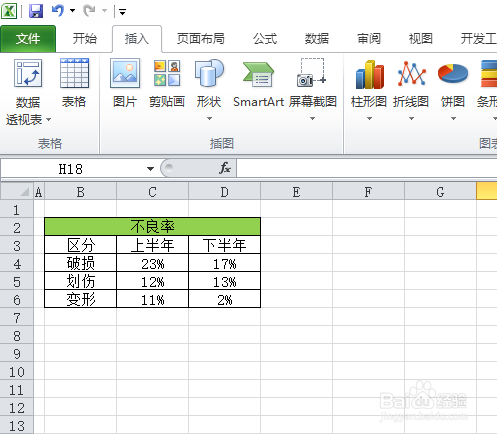Click the Excel application icon
Image resolution: width=497 pixels, height=434 pixels.
click(x=9, y=11)
